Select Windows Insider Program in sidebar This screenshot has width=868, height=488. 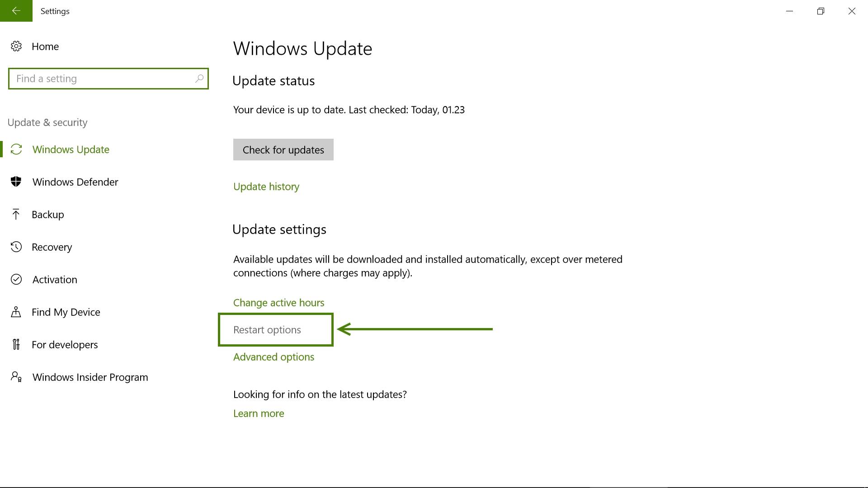(x=90, y=377)
